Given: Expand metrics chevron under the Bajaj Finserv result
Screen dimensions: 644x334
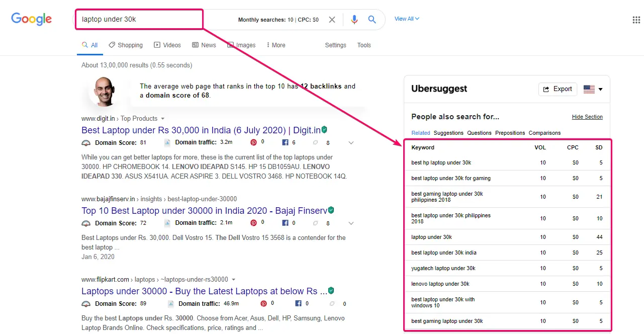Looking at the screenshot, I should coord(351,223).
